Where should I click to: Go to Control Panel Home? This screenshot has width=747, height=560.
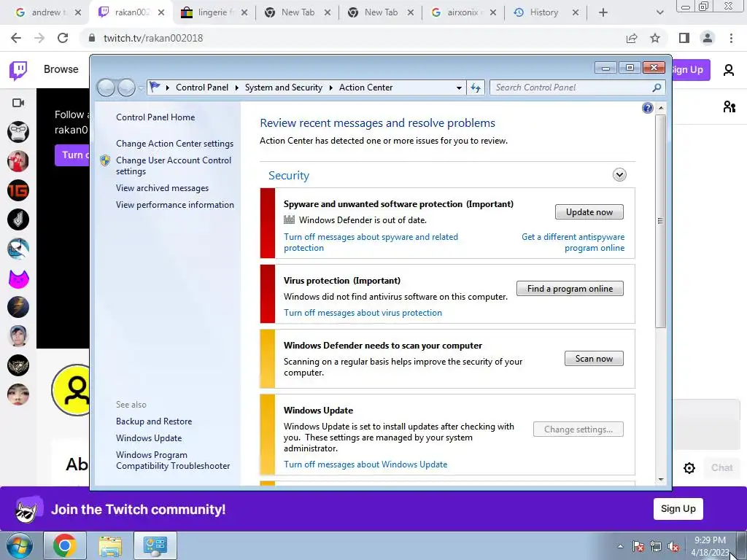pyautogui.click(x=155, y=117)
